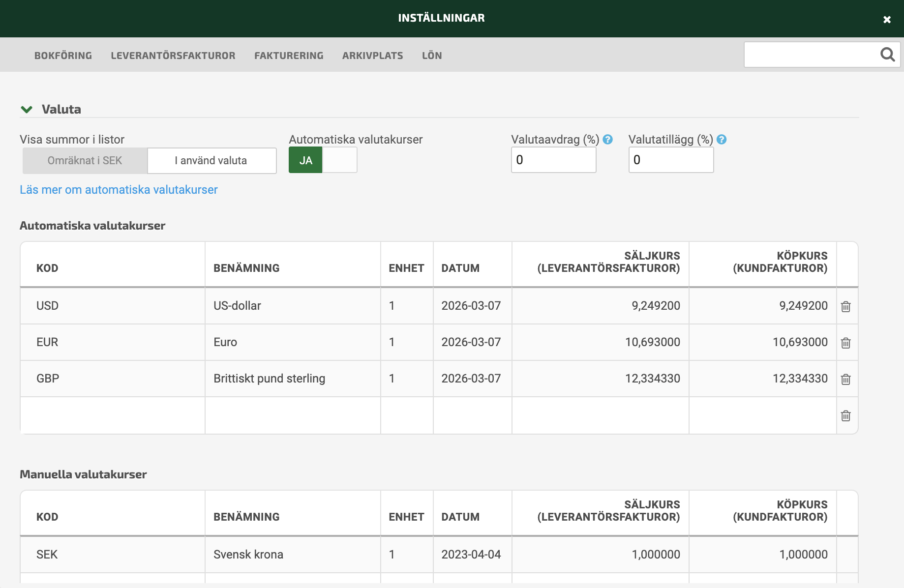Click the search magnifier icon
904x588 pixels.
(887, 55)
